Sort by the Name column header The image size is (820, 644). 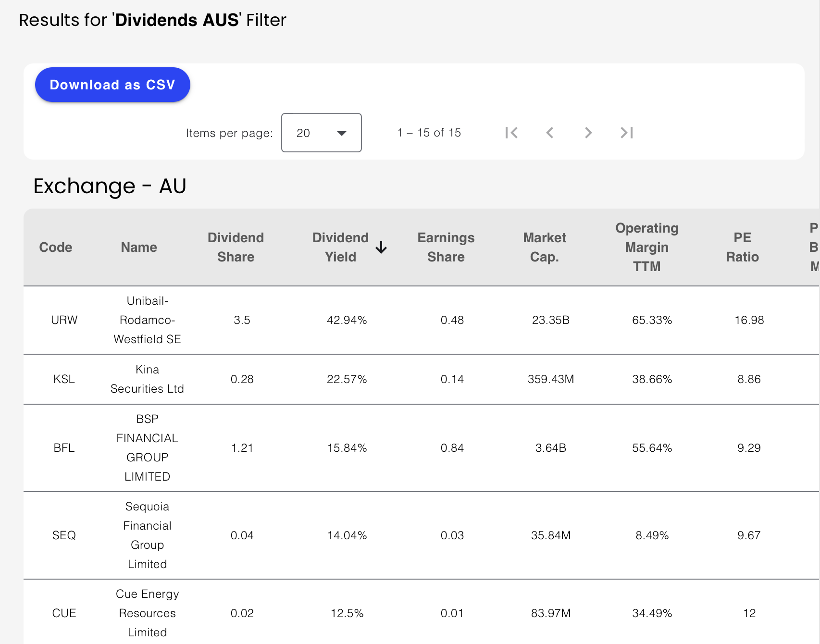click(x=139, y=248)
